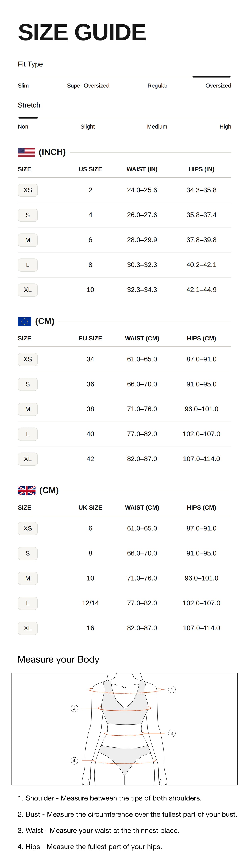Click marker 4 beside the hips line
The image size is (249, 868).
(74, 761)
